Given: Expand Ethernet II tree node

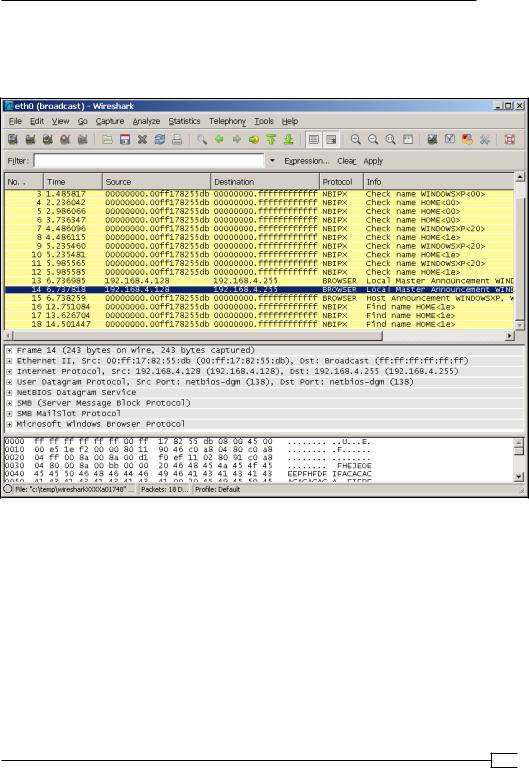Looking at the screenshot, I should coord(9,361).
